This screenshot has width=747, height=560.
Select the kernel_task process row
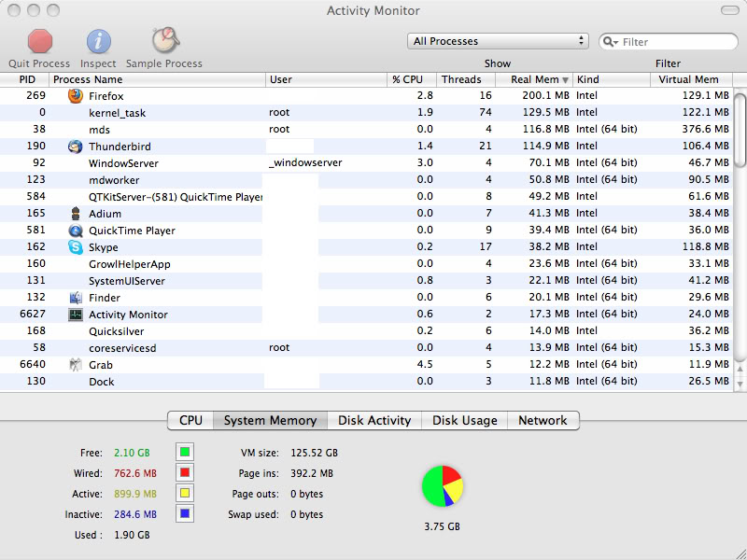coord(366,113)
